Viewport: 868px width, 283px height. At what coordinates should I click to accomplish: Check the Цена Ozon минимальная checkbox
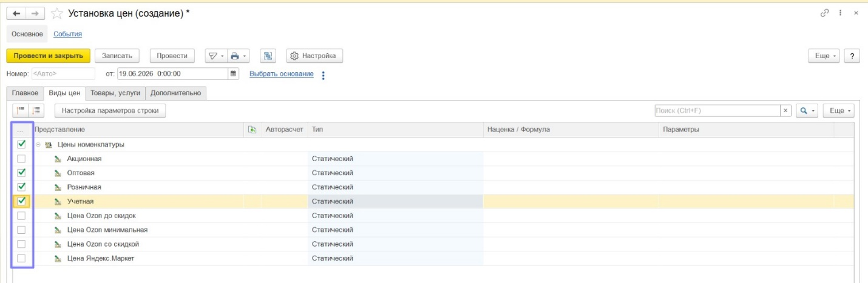[x=21, y=230]
